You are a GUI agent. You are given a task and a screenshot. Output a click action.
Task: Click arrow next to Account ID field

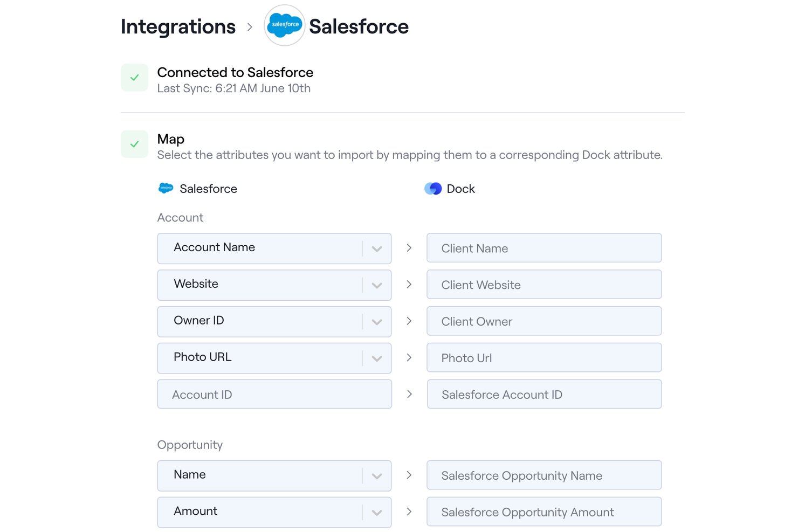409,394
